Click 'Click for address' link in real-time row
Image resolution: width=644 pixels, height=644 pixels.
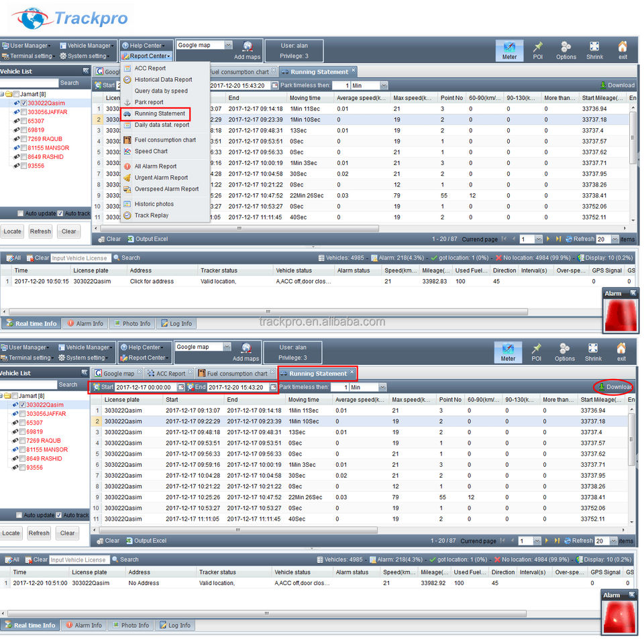coord(152,281)
